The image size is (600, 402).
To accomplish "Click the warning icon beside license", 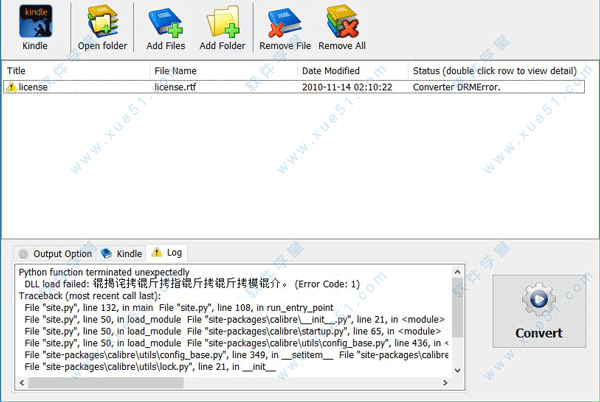I will coord(11,87).
